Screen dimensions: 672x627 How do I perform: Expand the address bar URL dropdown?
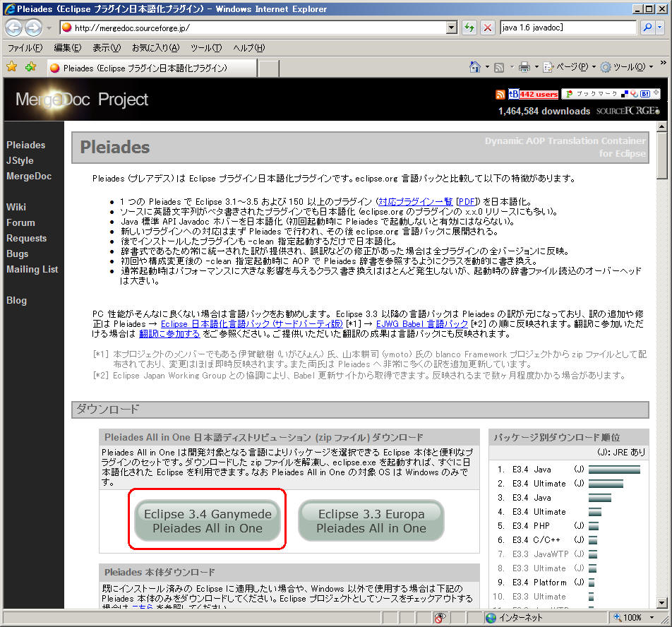pyautogui.click(x=452, y=28)
